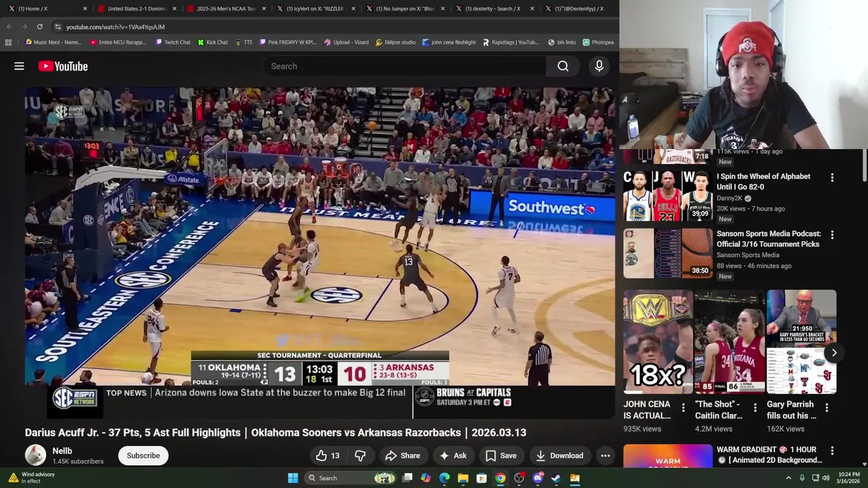The height and width of the screenshot is (488, 868).
Task: Reload the page in the browser
Action: 39,26
